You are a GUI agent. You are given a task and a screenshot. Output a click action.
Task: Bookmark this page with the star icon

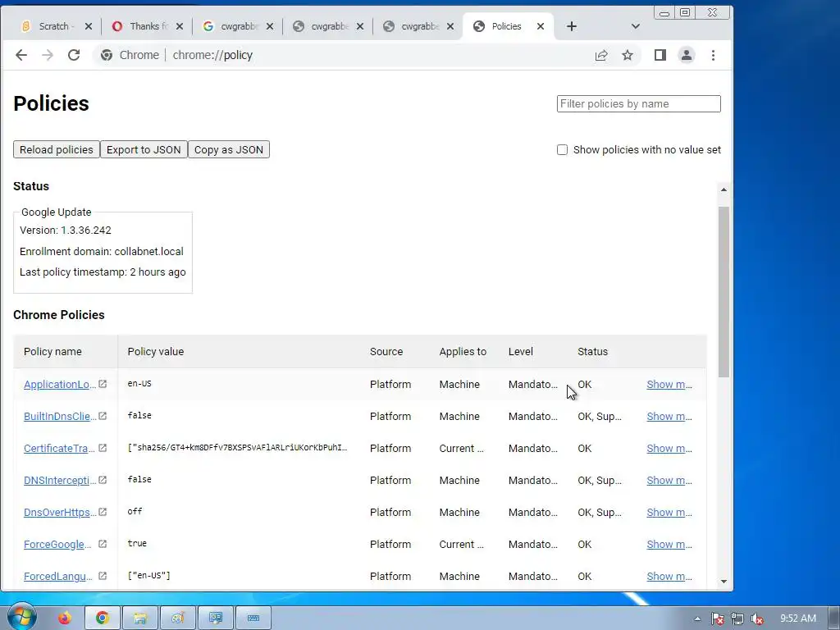pos(628,55)
